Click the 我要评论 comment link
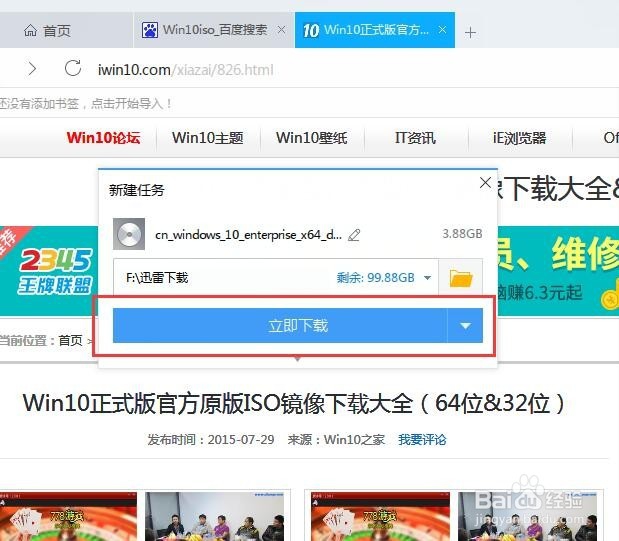The width and height of the screenshot is (619, 541). click(422, 440)
